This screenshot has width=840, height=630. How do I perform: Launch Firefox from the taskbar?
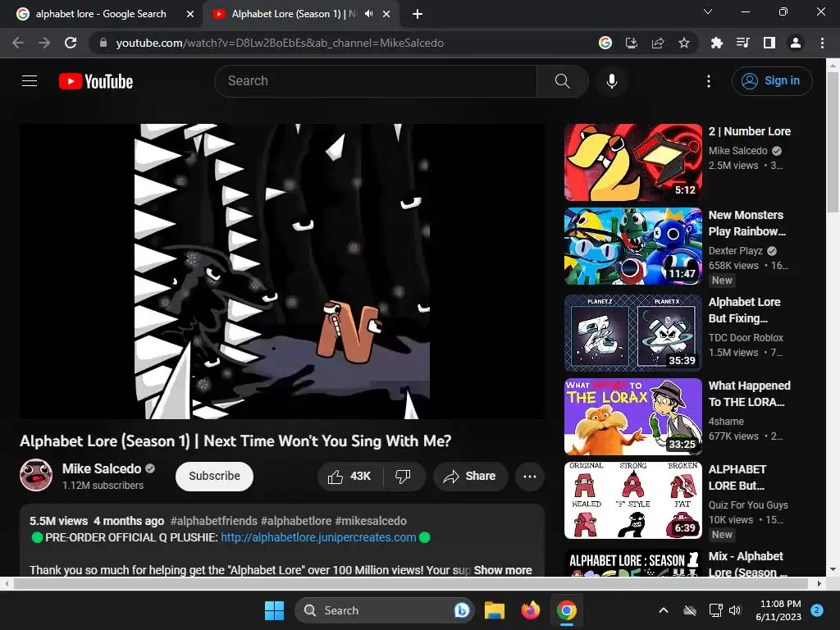point(531,610)
